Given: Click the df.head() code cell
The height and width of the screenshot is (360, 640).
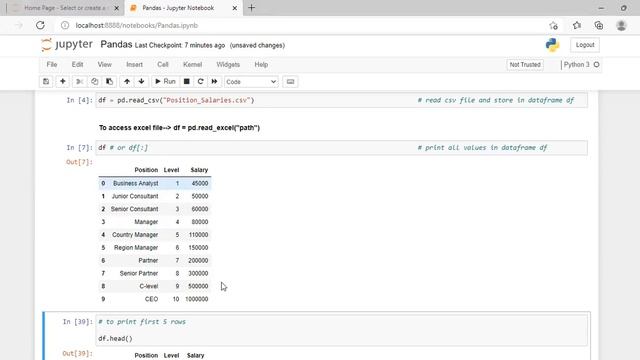Looking at the screenshot, I should (x=342, y=330).
